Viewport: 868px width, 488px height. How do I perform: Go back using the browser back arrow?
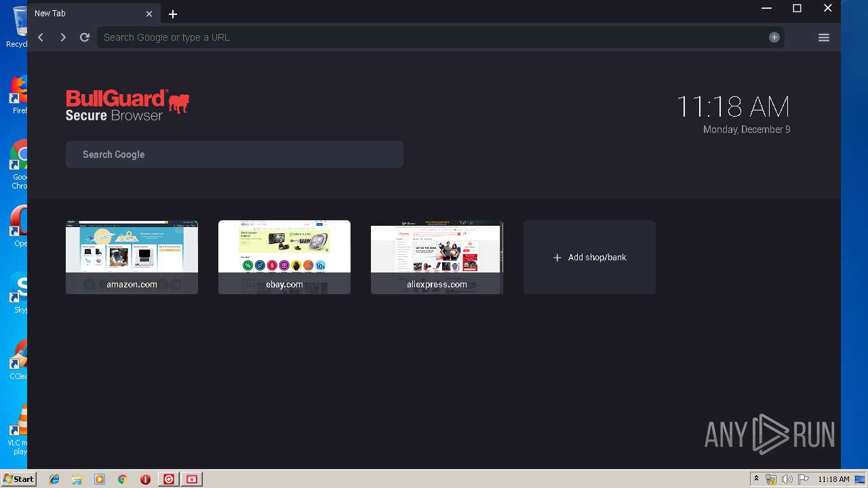[41, 37]
